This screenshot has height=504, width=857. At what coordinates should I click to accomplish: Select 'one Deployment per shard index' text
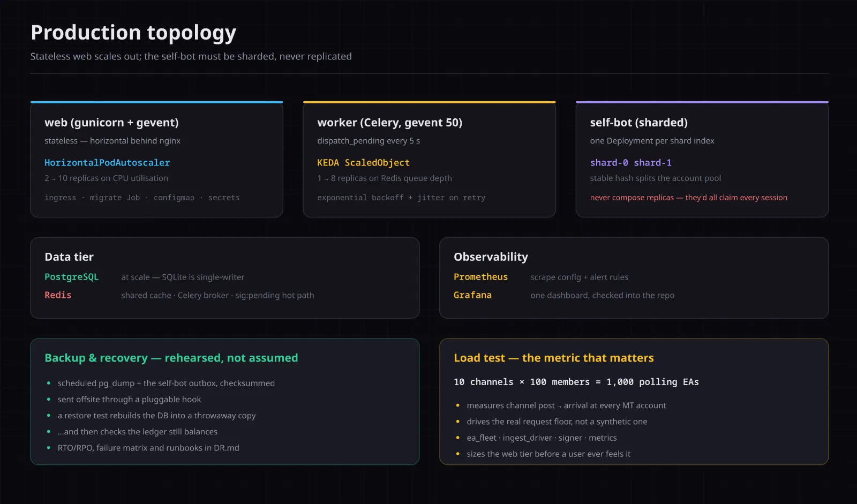click(x=652, y=141)
